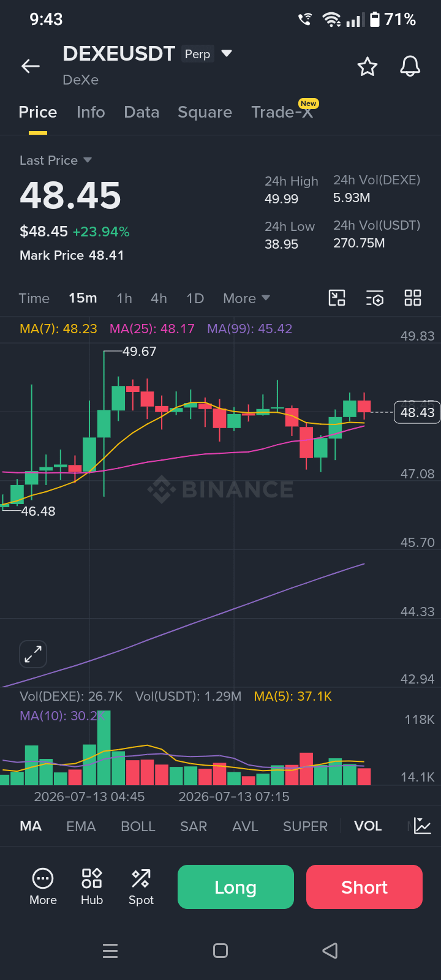Click the 24h Vol(USDT) 270.75M value
The width and height of the screenshot is (441, 980).
pyautogui.click(x=359, y=243)
